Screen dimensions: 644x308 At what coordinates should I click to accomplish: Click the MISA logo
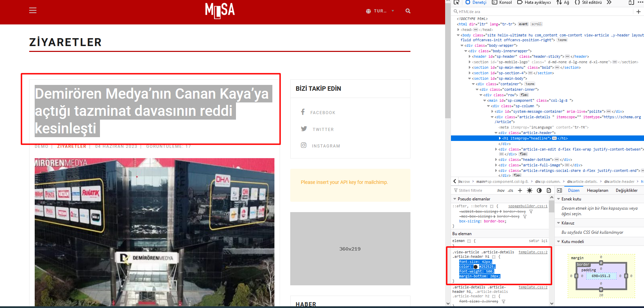(x=220, y=10)
